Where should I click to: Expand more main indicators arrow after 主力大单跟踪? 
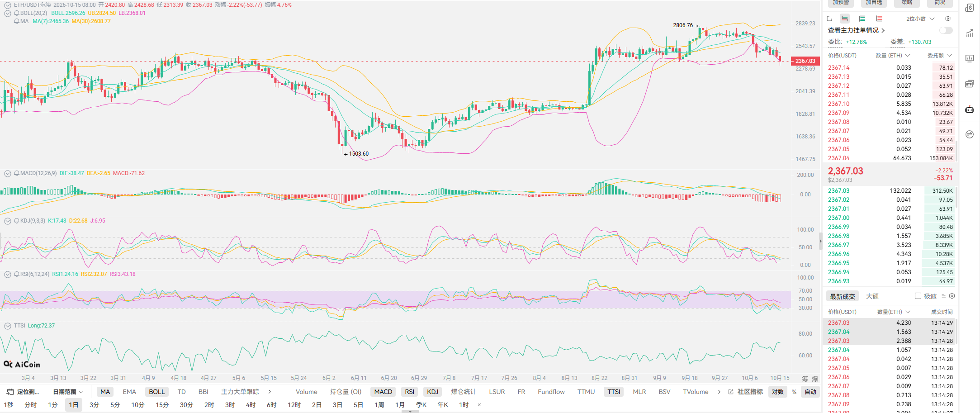click(x=270, y=392)
